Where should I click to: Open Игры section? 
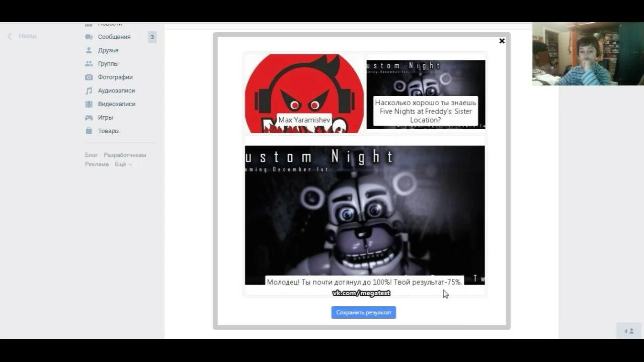click(x=105, y=117)
